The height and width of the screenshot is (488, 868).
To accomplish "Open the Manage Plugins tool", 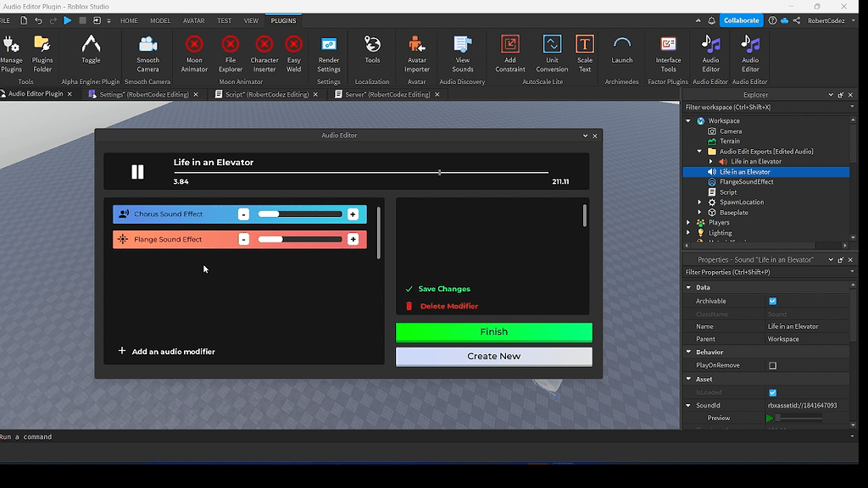I will [11, 53].
